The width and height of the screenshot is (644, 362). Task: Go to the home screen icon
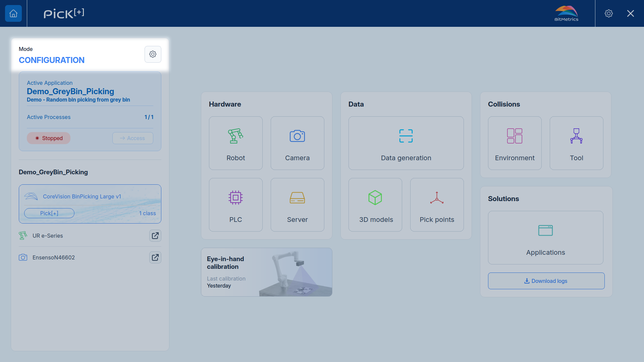tap(13, 13)
